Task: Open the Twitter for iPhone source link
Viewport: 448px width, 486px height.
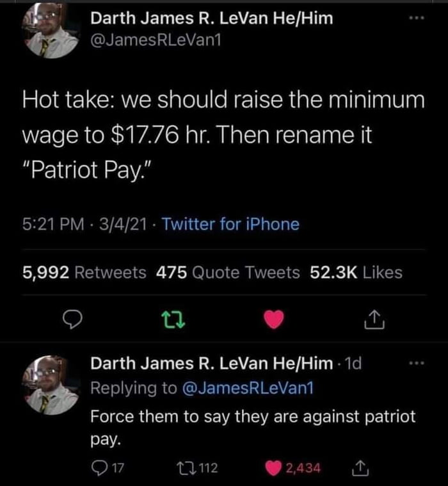Action: coord(230,224)
